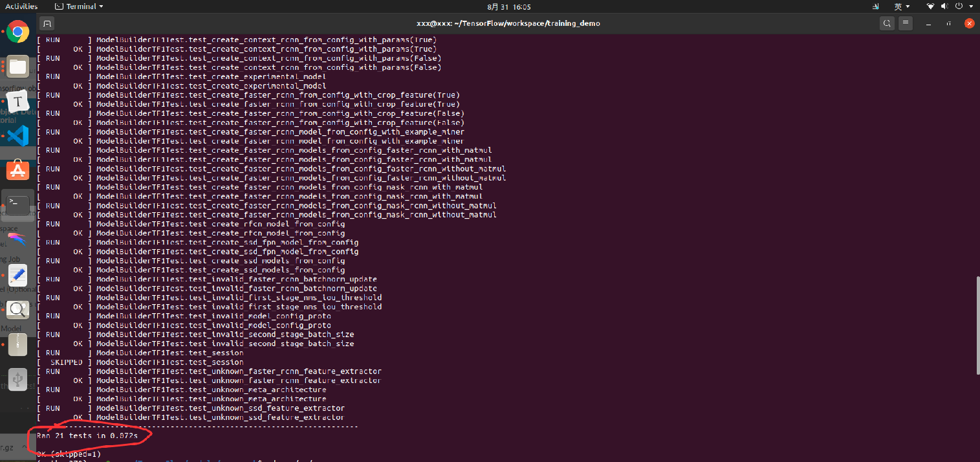Expand the system power menu arrow
The image size is (980, 462).
coord(971,6)
